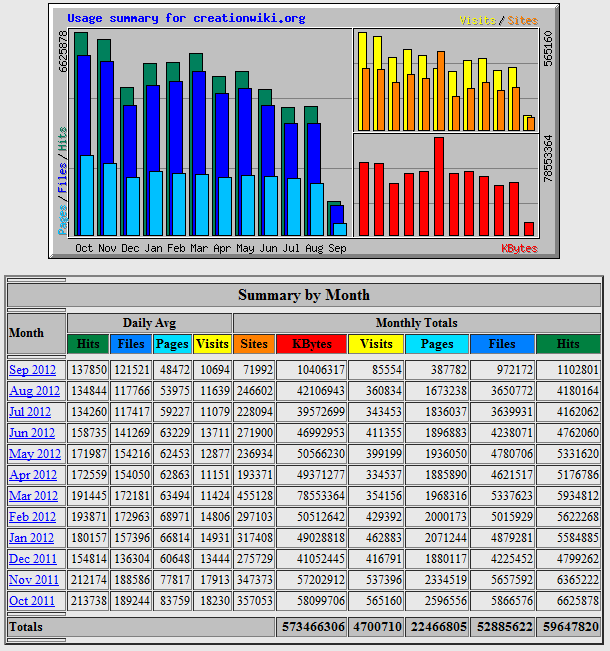The width and height of the screenshot is (610, 651).
Task: Click the orange Sites column header
Action: tap(254, 344)
